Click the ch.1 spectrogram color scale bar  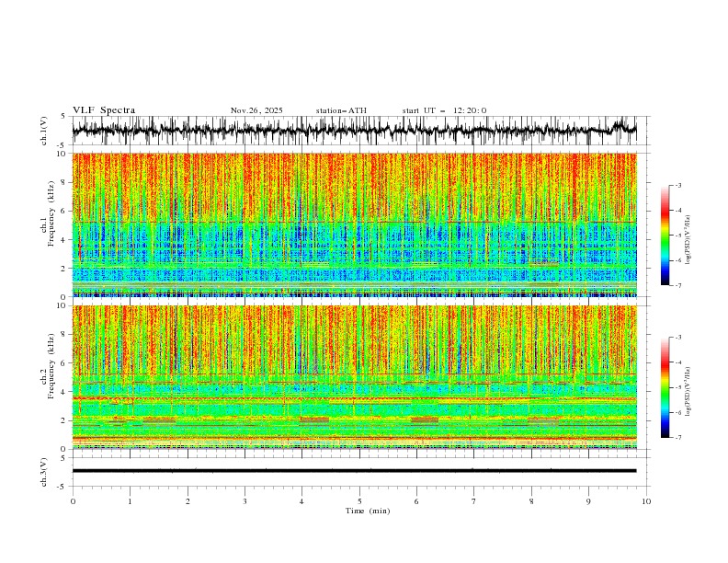[665, 236]
